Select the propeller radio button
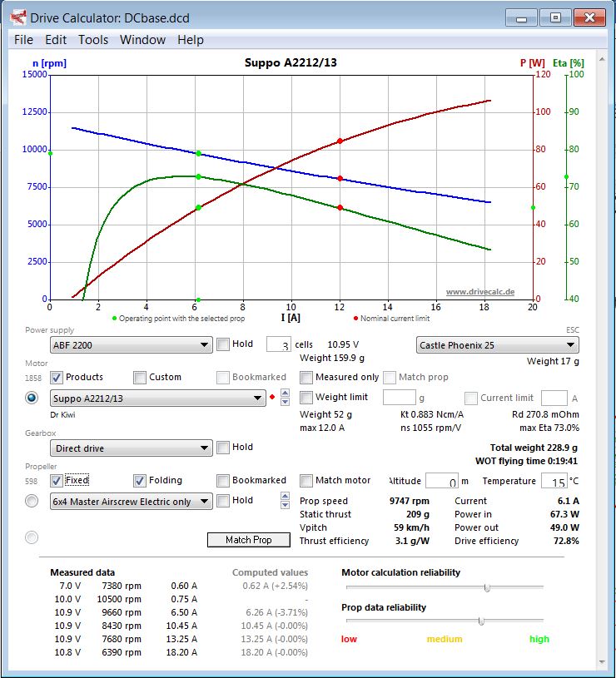 pos(32,501)
